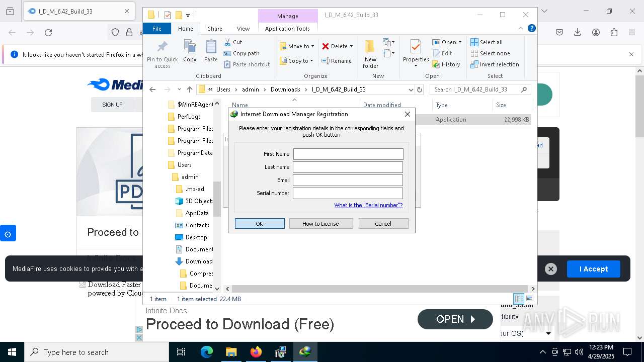Create a New folder from ribbon
Viewport: 644px width, 362px height.
point(370,54)
